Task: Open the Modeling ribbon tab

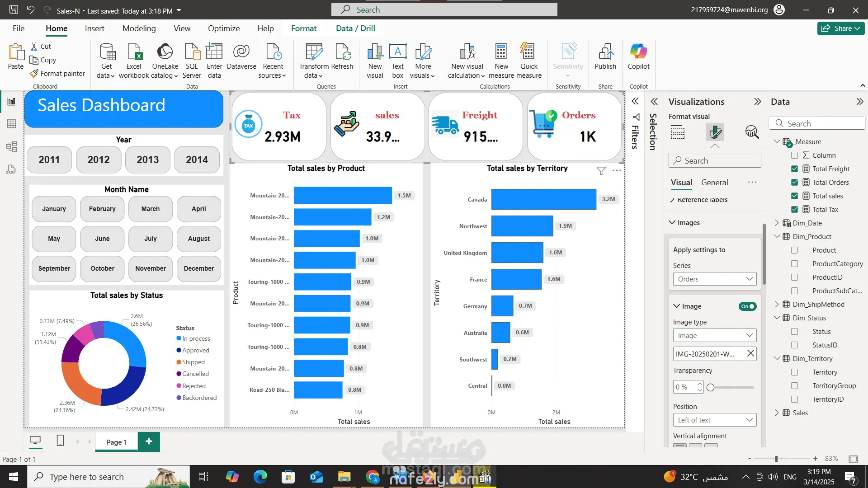Action: [139, 28]
